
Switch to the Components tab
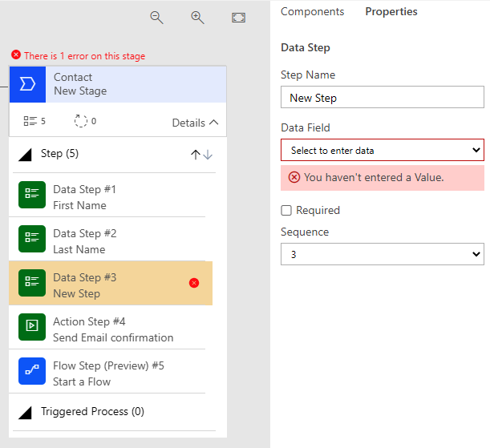click(312, 11)
